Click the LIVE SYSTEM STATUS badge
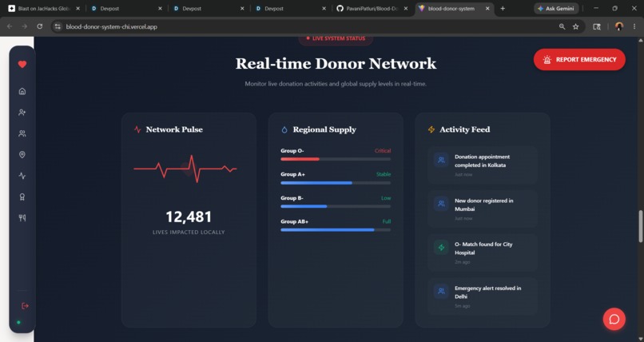 click(336, 38)
